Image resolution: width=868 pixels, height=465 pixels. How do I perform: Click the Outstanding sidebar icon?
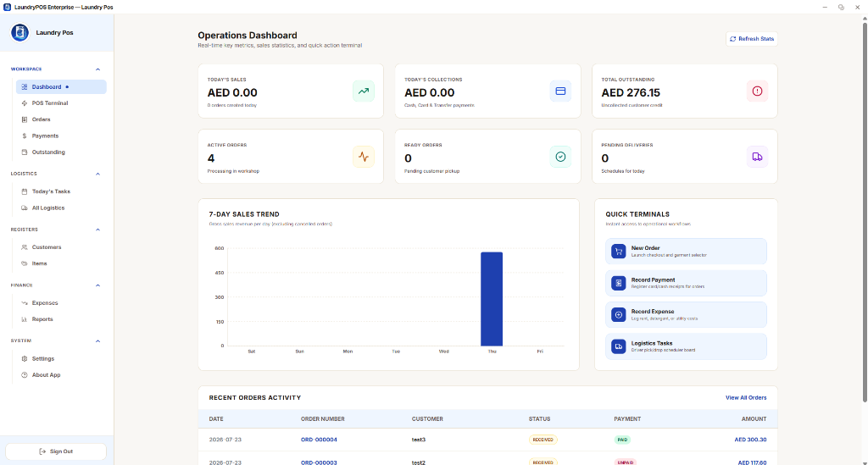25,152
